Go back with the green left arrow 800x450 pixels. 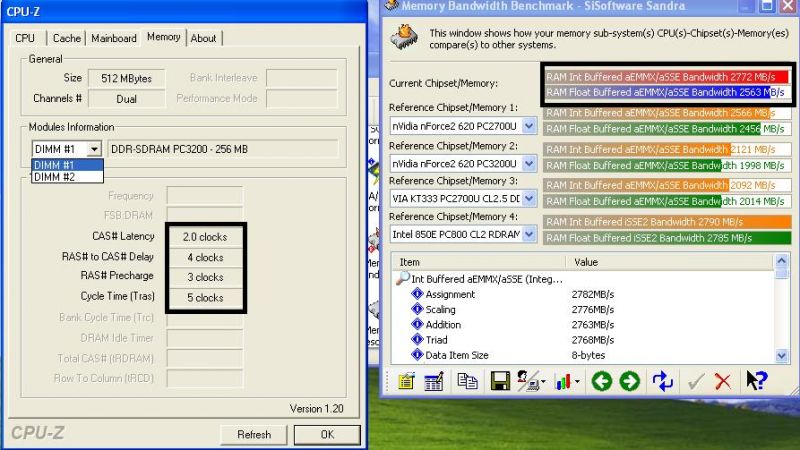point(602,381)
